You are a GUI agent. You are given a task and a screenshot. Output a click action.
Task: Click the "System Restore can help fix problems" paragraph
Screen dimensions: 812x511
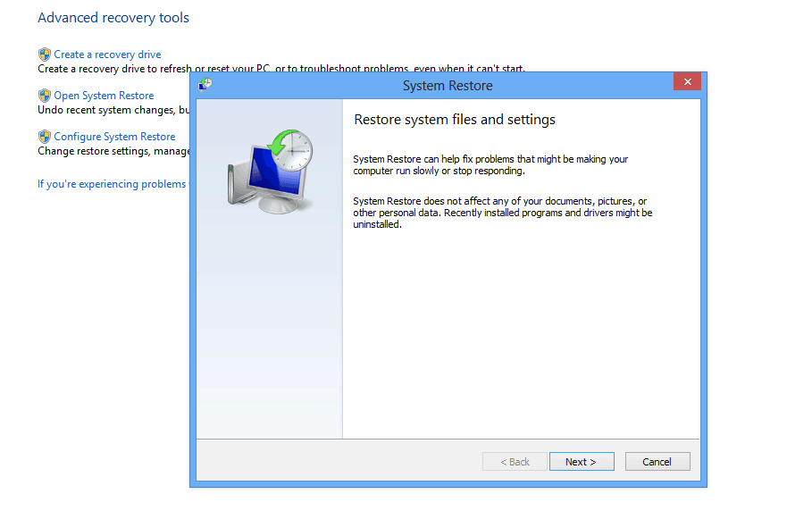pyautogui.click(x=490, y=165)
